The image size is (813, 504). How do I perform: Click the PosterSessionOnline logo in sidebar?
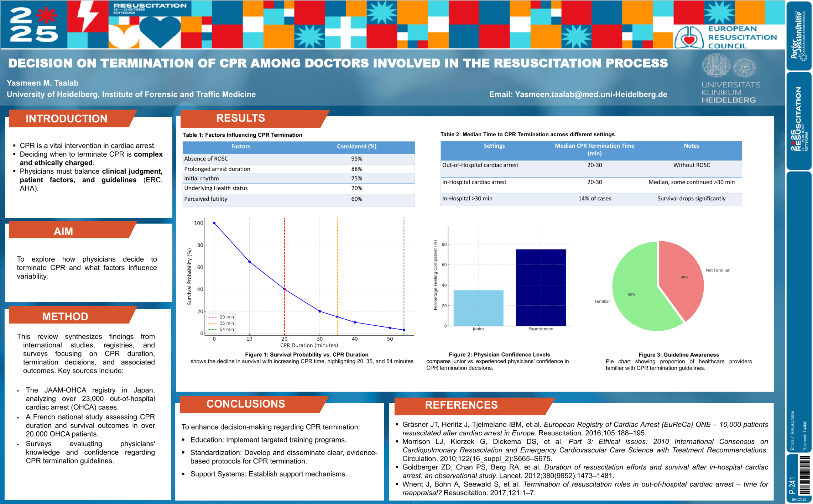(x=799, y=36)
